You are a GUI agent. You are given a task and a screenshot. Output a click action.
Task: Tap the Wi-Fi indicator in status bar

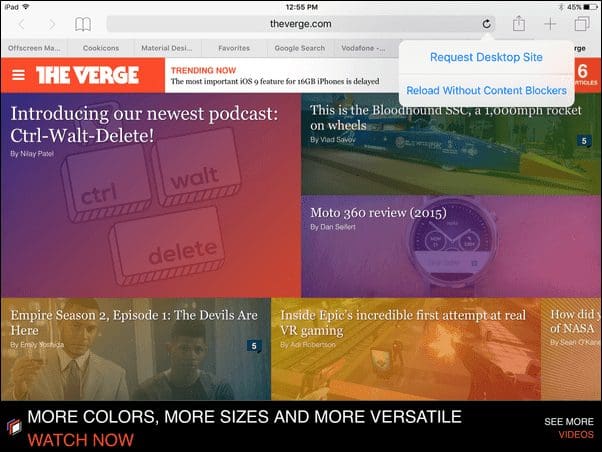pyautogui.click(x=26, y=7)
